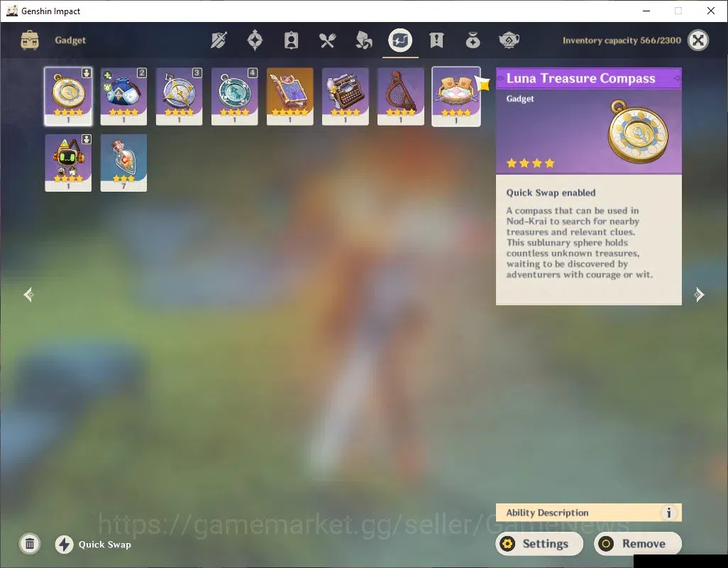Click the equipped marker on the compass slot

click(x=87, y=73)
